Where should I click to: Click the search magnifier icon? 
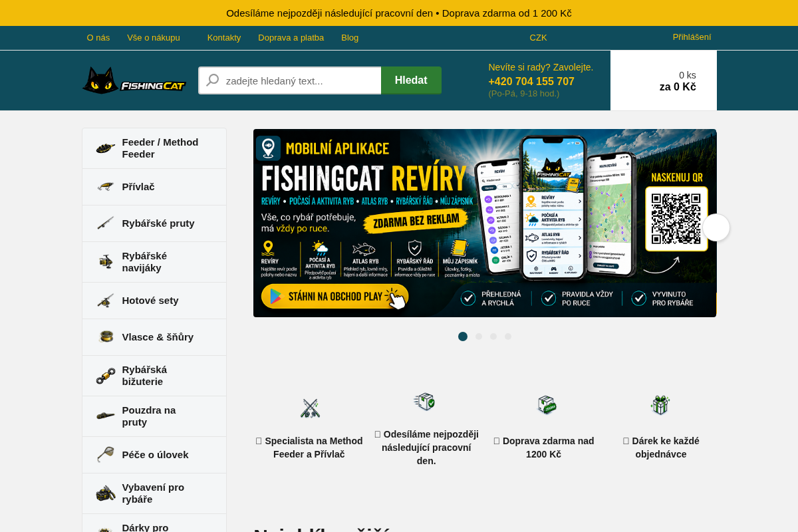[213, 80]
